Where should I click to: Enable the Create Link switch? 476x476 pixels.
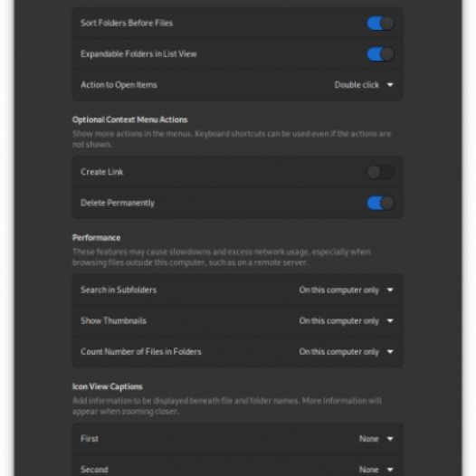click(x=380, y=172)
